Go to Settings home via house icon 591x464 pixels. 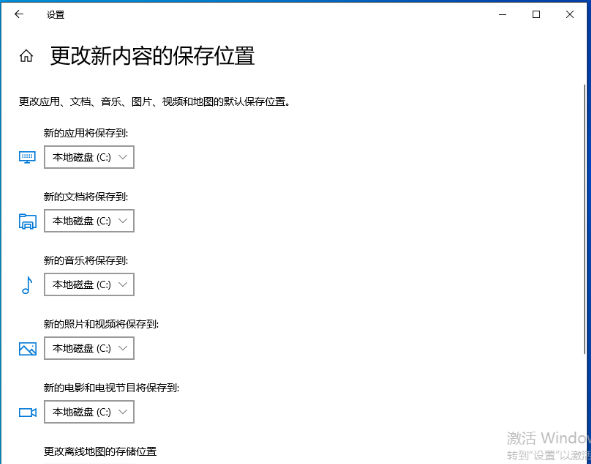pyautogui.click(x=26, y=56)
